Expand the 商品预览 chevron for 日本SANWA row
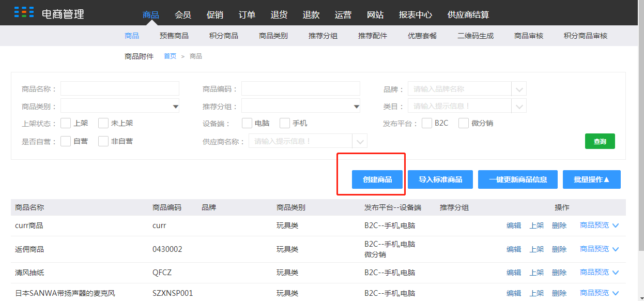Viewport: 644px width, 301px height. [615, 293]
